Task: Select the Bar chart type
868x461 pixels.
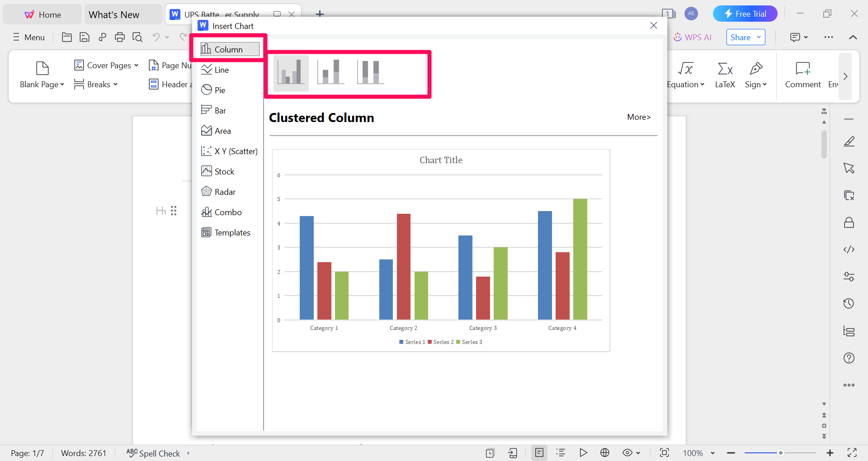Action: 219,110
